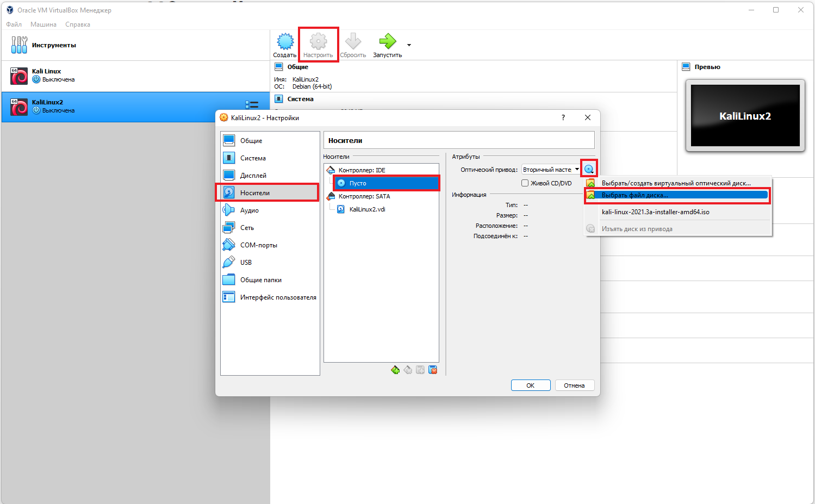Click the settings dialog help question mark
This screenshot has height=504, width=815.
[563, 117]
